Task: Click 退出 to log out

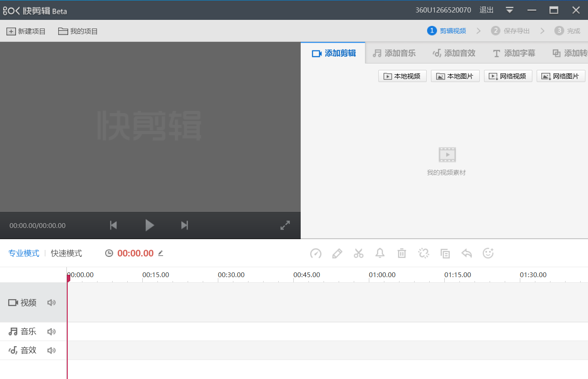Action: (487, 10)
